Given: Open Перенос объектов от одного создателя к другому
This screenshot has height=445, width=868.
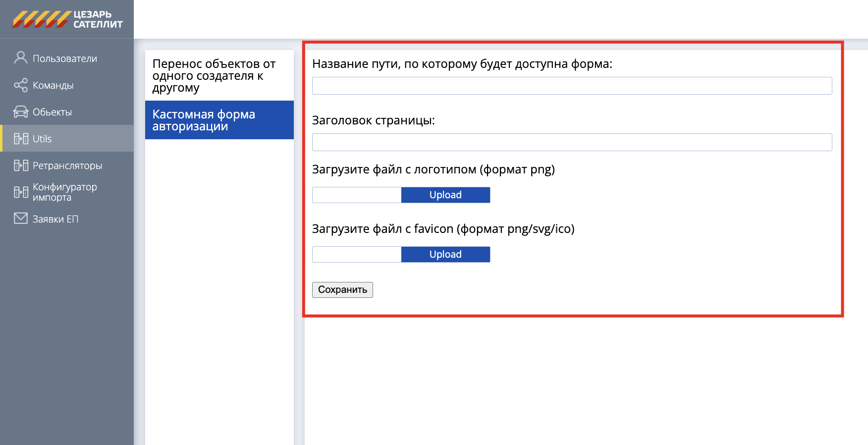Looking at the screenshot, I should click(219, 76).
